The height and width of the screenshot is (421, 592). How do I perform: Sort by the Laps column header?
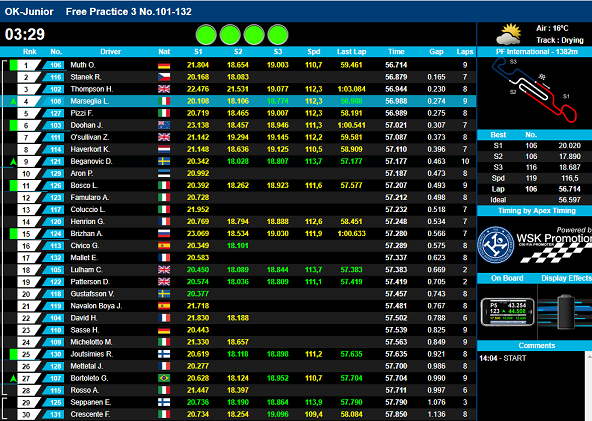click(x=465, y=52)
